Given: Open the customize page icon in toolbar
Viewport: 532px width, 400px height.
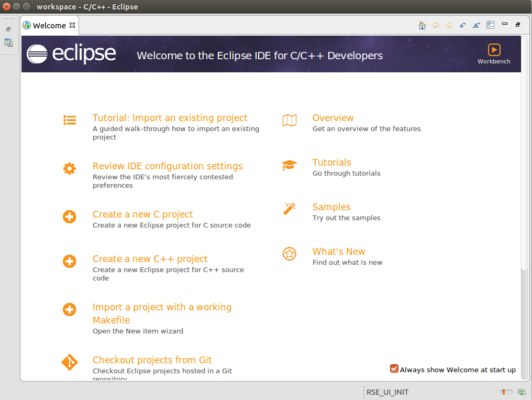Looking at the screenshot, I should click(490, 25).
